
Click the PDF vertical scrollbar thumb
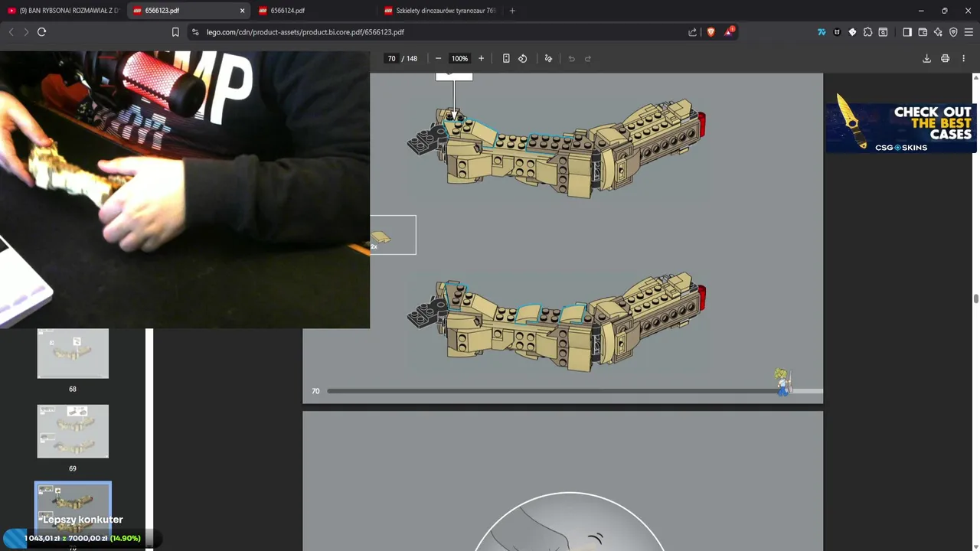pos(975,298)
